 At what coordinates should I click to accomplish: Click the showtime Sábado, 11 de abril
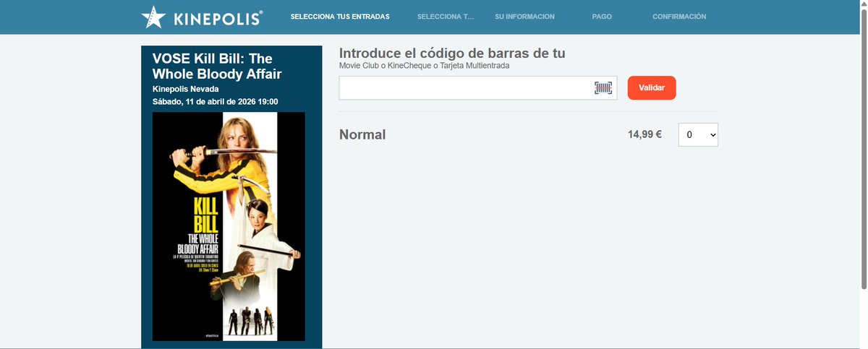point(216,102)
